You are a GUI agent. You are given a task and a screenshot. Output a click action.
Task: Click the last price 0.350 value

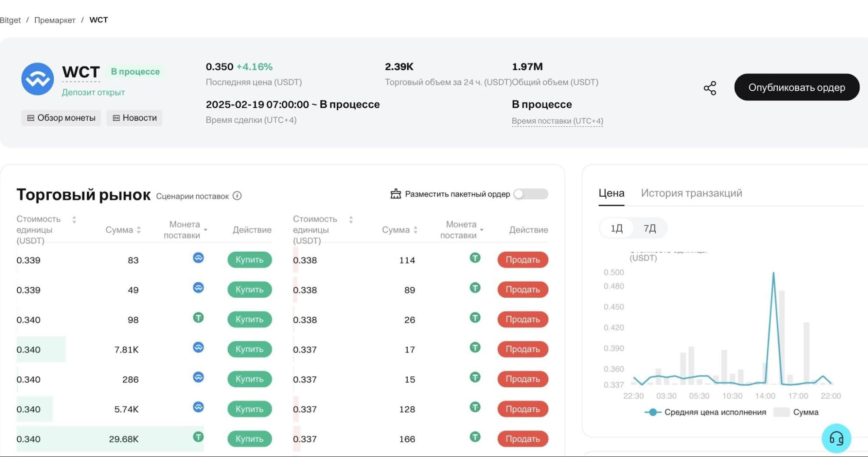coord(220,67)
